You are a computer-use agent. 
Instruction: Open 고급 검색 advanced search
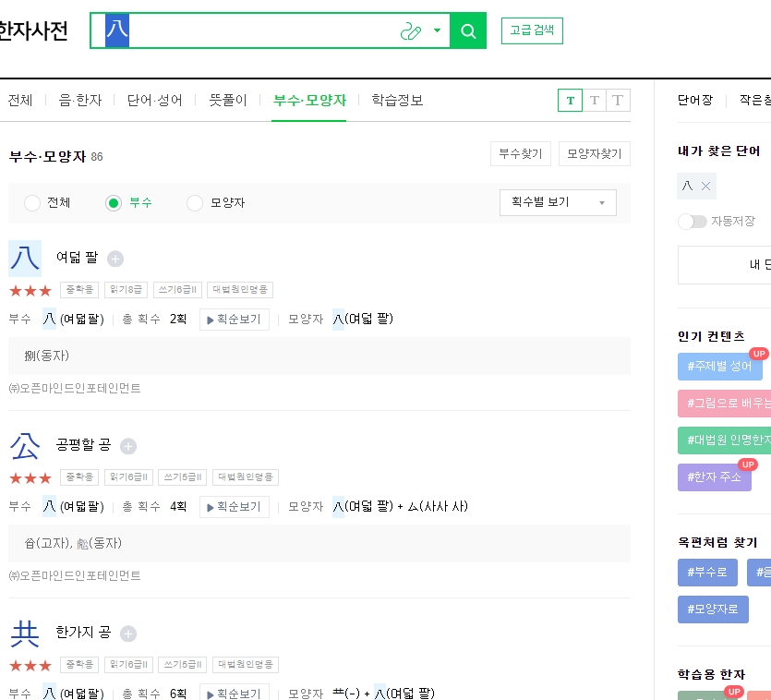click(532, 30)
